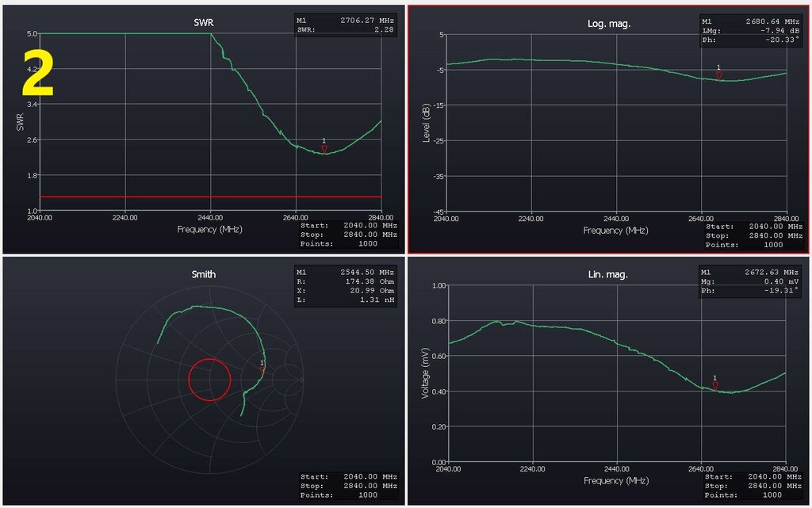Click the Start 2040.00 MHz field in SWR panel

point(349,226)
